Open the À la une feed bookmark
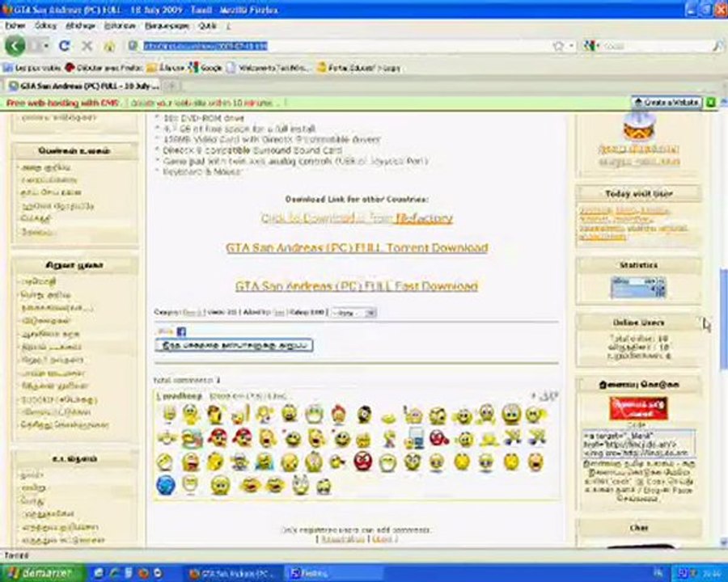The image size is (728, 582). (166, 68)
